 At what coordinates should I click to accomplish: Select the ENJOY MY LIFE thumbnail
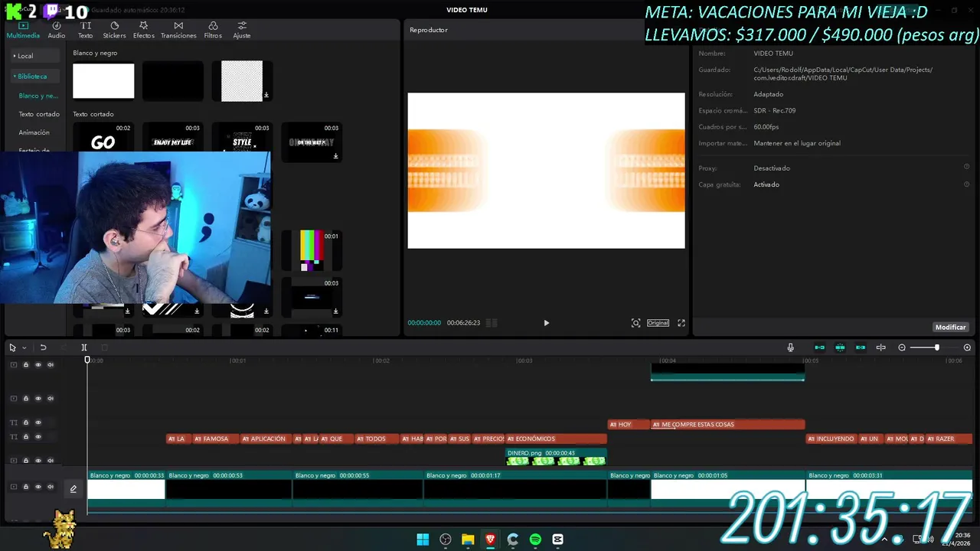pyautogui.click(x=173, y=138)
